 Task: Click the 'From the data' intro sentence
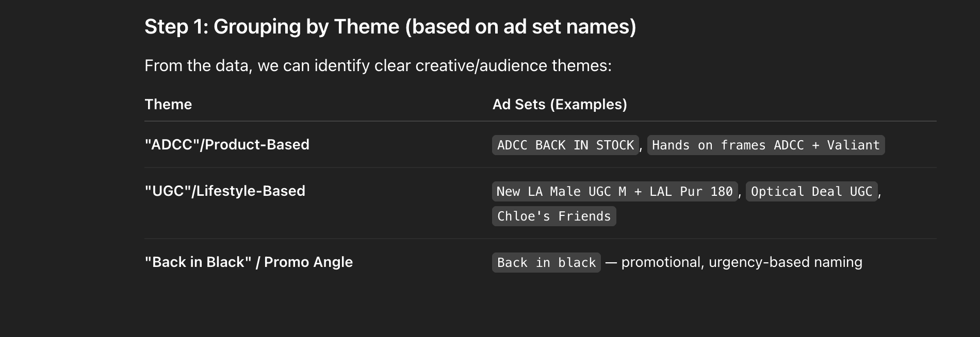pos(378,66)
